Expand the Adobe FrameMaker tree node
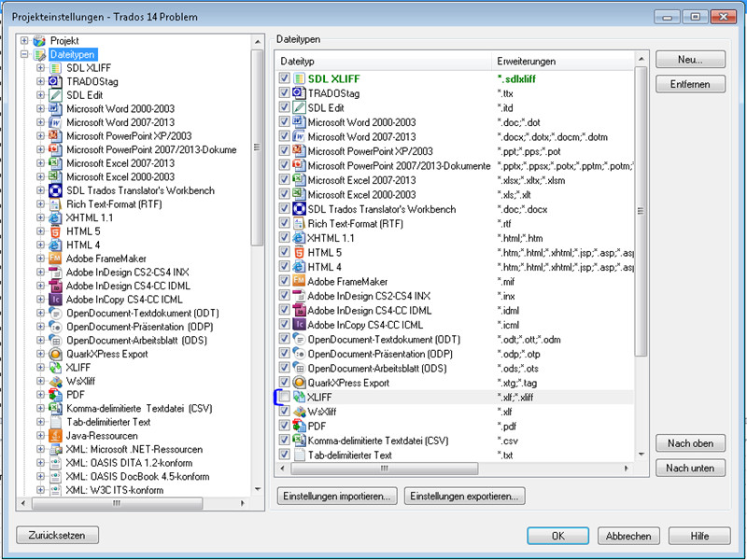 40,259
